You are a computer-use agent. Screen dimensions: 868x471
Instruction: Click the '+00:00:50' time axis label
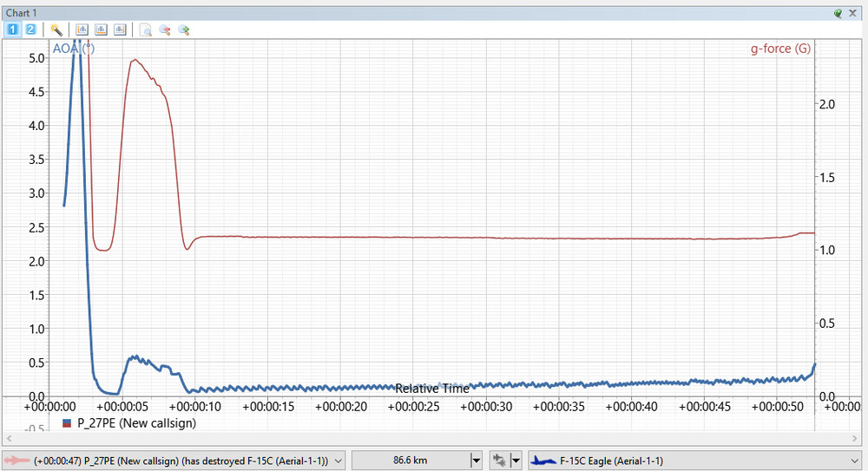[x=777, y=407]
